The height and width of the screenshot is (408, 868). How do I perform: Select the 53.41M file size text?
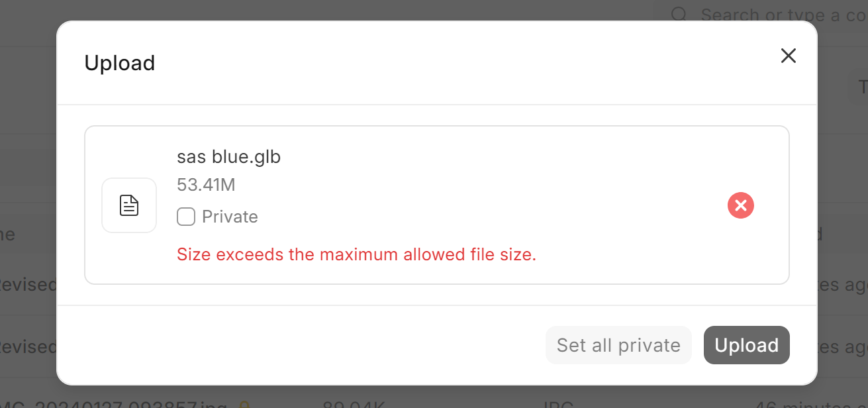click(x=206, y=185)
